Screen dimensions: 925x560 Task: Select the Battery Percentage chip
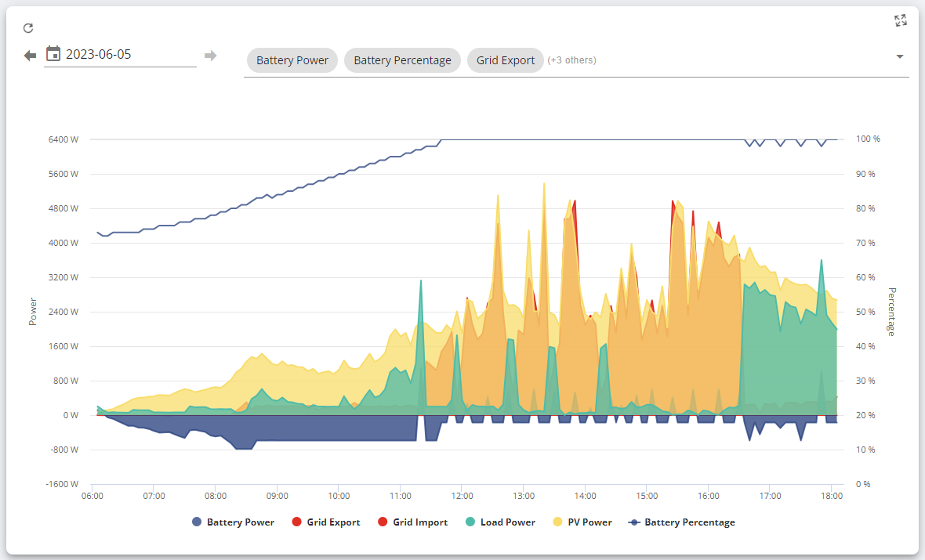tap(402, 60)
